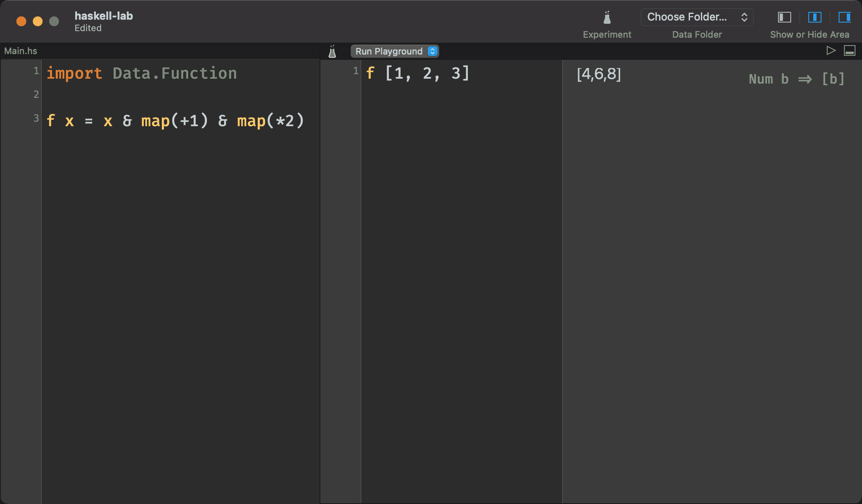Viewport: 862px width, 504px height.
Task: Run the playground with the play button
Action: pyautogui.click(x=831, y=51)
